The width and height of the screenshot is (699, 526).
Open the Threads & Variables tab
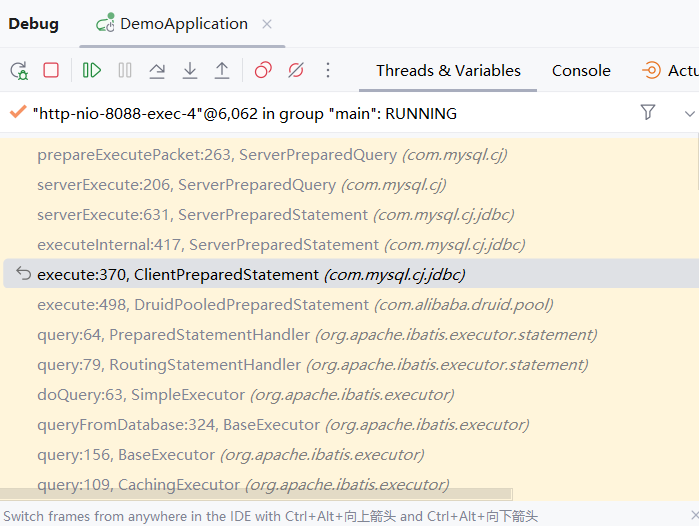[x=448, y=71]
